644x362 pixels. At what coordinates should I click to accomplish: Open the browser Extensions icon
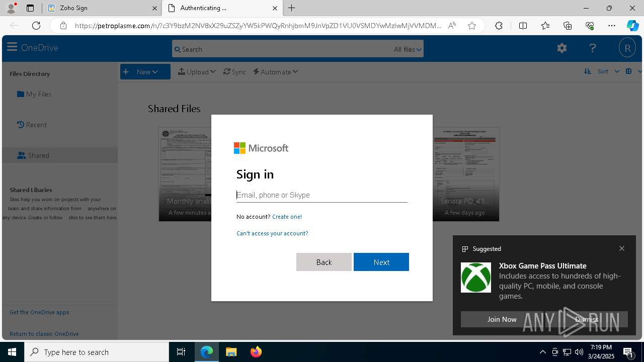coord(499,26)
